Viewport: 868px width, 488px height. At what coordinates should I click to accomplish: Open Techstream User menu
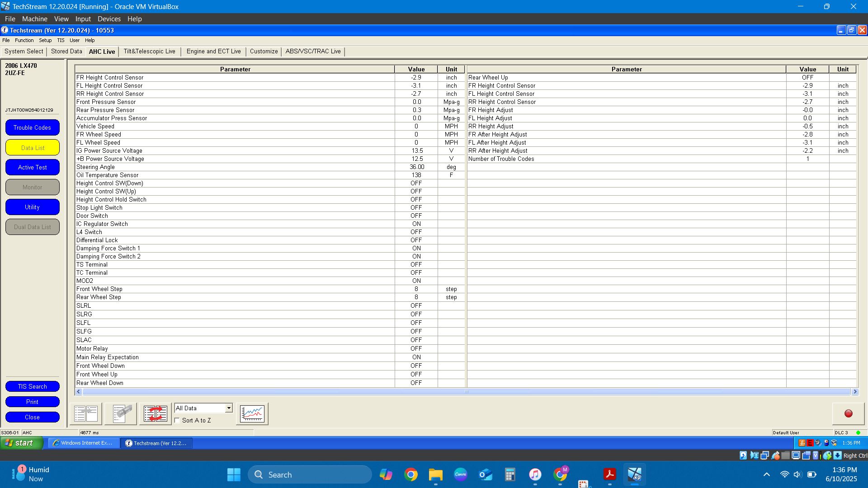point(75,40)
